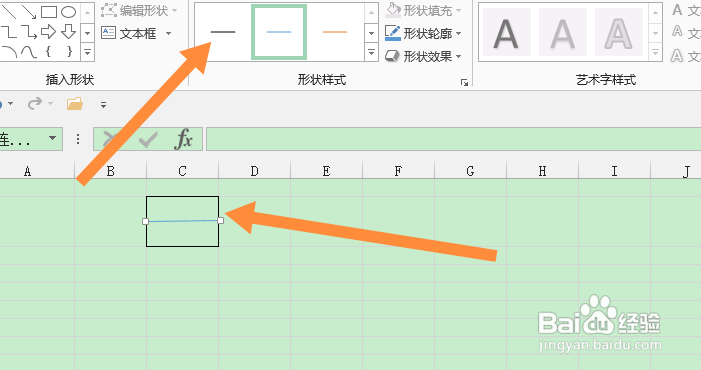Select the left brace shape
The image size is (701, 370).
pos(48,52)
